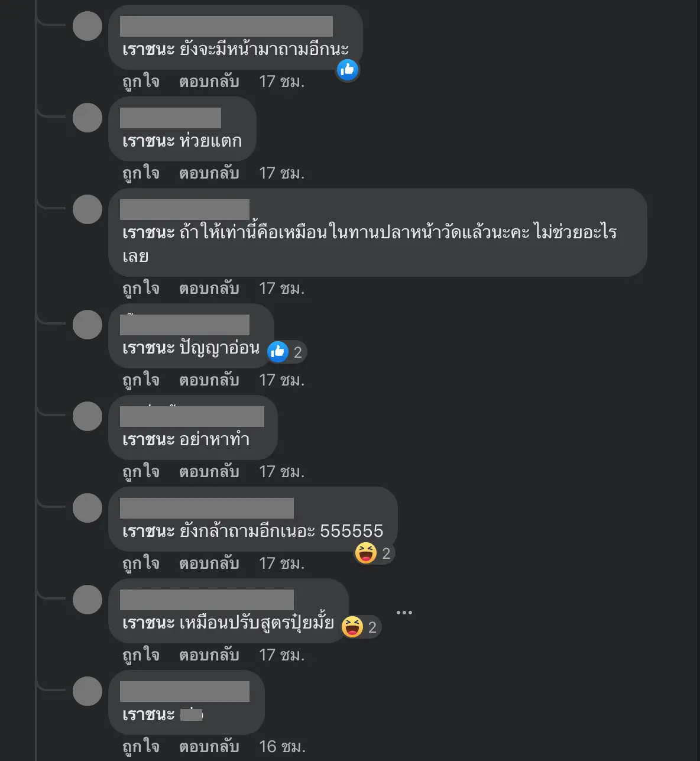Click the avatar beside the 'อย่าหาทำ' comment
700x761 pixels.
pyautogui.click(x=87, y=416)
